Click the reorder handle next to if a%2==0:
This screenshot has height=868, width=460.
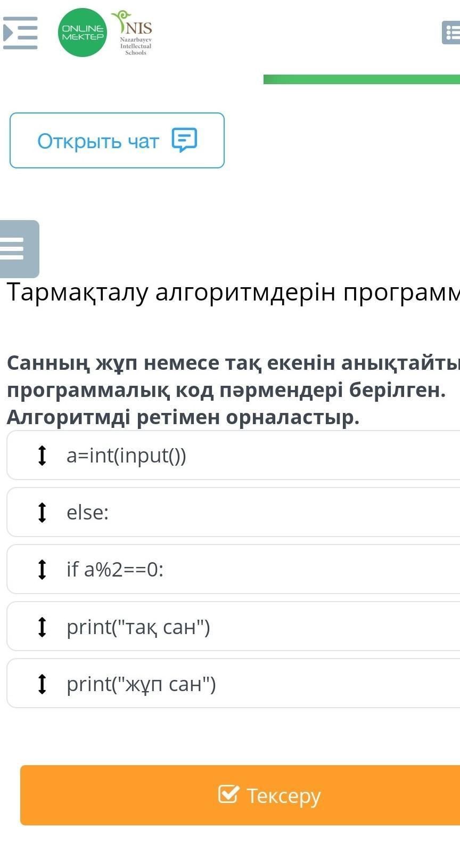(42, 569)
